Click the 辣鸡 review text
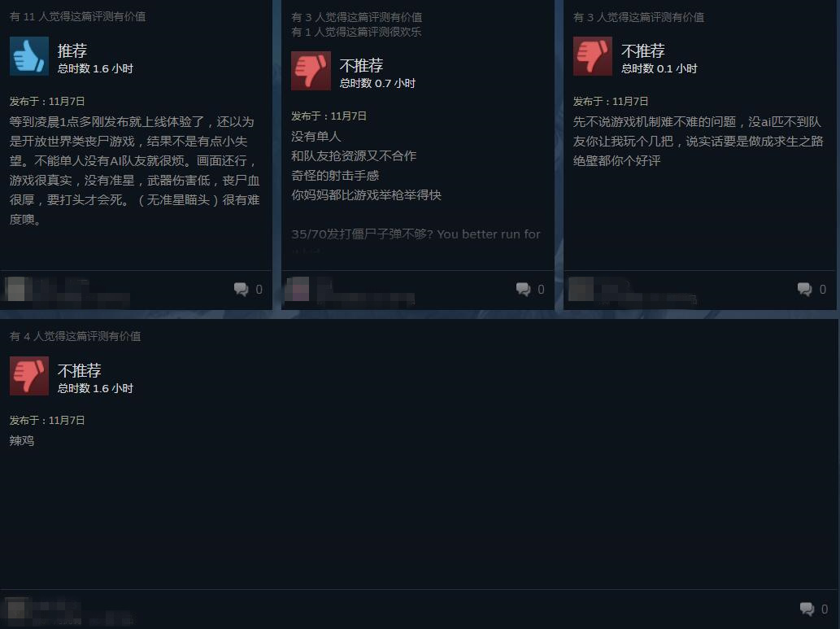840x629 pixels. coord(22,441)
